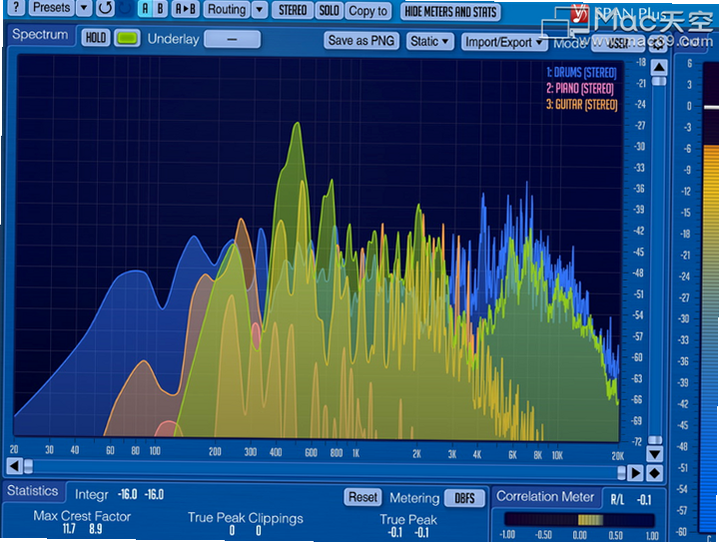This screenshot has width=719, height=542.
Task: Switch to the Statistics tab
Action: 33,491
